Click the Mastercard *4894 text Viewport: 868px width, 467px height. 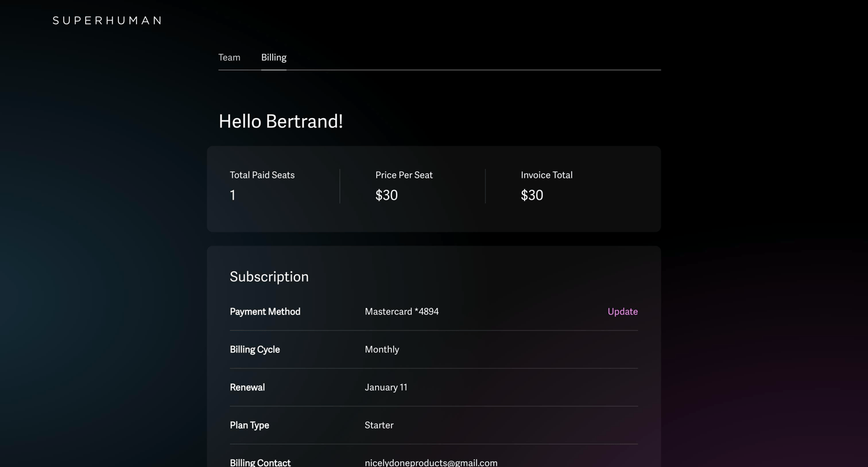coord(402,312)
